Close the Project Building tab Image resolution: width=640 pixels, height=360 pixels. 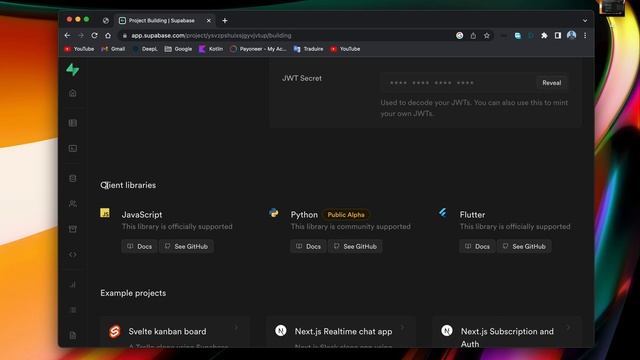click(209, 20)
